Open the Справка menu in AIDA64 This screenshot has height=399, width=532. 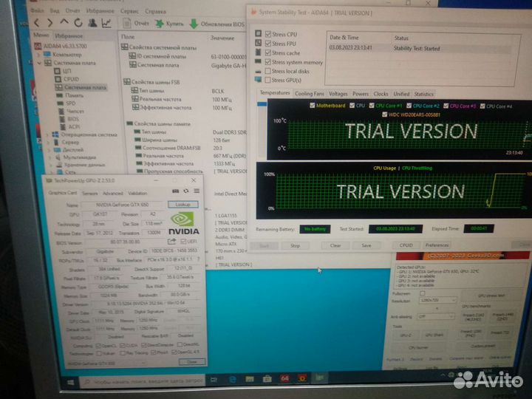pos(155,12)
